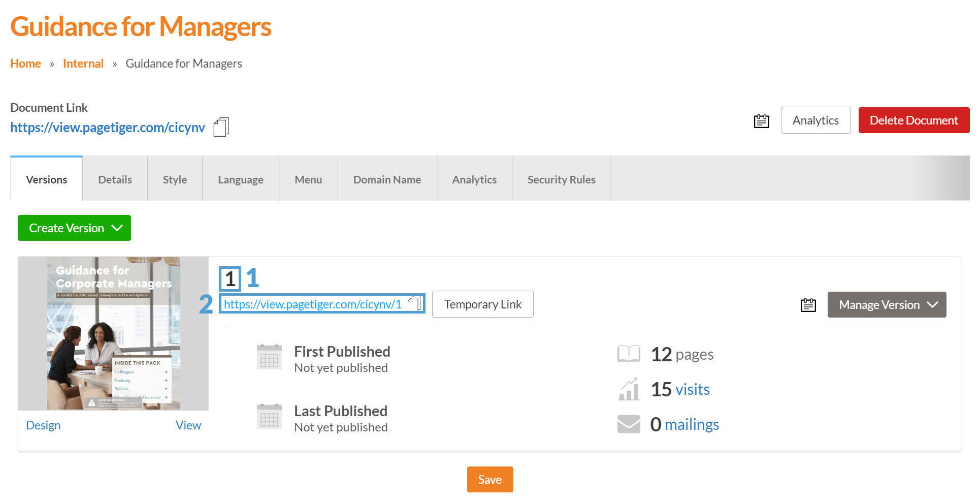980x500 pixels.
Task: Copy the version 1 link icon
Action: 414,304
